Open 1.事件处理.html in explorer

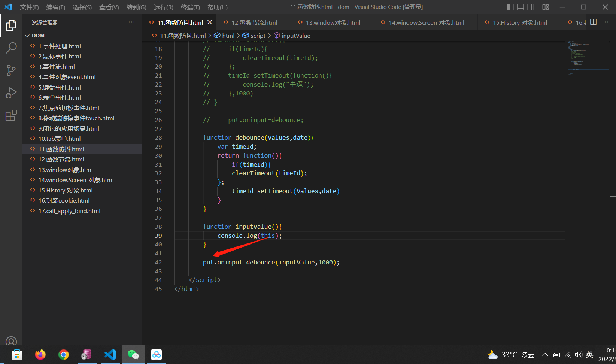tap(82, 46)
